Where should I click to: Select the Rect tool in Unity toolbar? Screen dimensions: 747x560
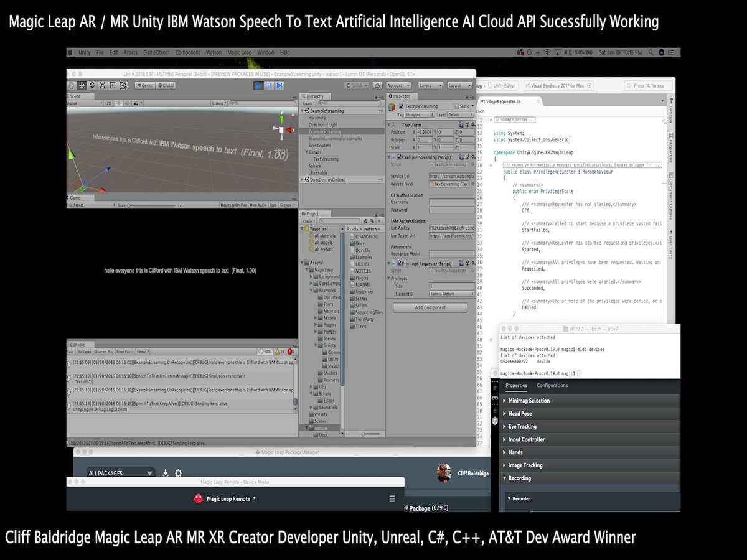pyautogui.click(x=113, y=85)
